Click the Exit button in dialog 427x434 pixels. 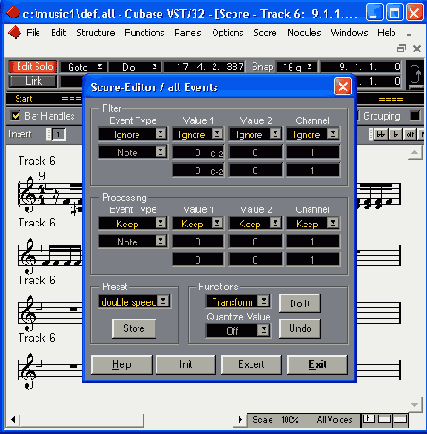click(x=317, y=365)
